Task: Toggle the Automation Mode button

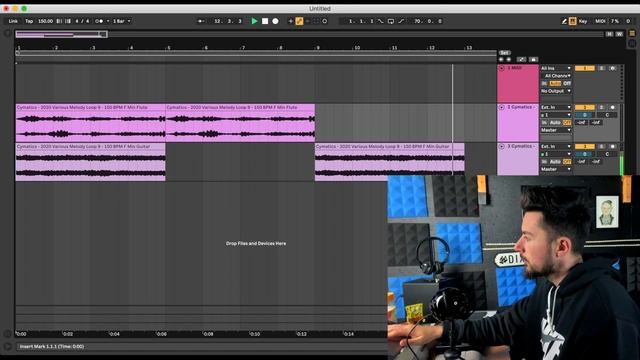Action: point(521,60)
